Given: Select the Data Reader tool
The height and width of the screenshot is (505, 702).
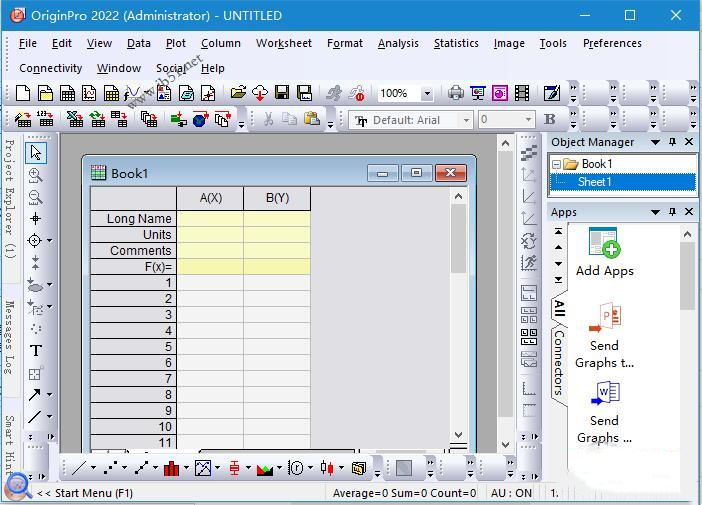Looking at the screenshot, I should pyautogui.click(x=34, y=240).
